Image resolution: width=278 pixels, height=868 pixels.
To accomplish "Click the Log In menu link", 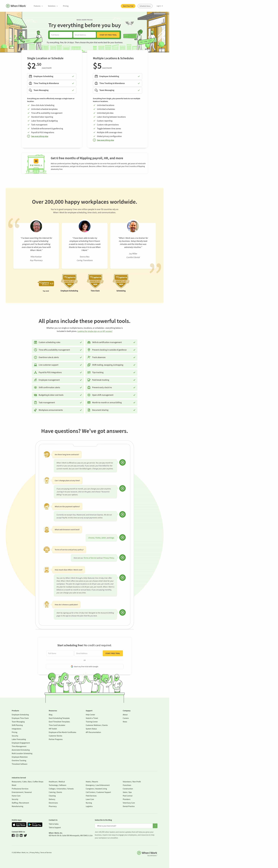I will 160,6.
